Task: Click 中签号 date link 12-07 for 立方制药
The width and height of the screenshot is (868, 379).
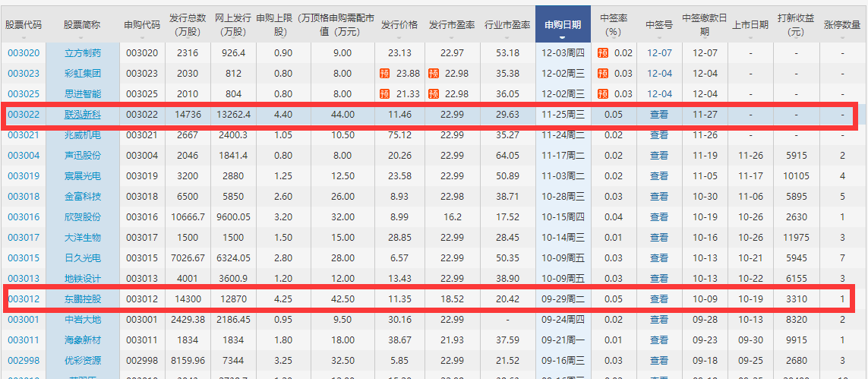Action: coord(659,53)
